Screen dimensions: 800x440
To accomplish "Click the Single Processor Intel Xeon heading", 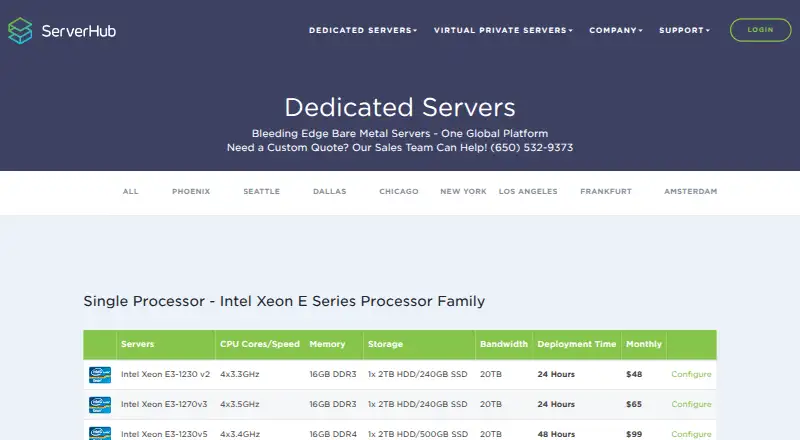I will (x=284, y=301).
